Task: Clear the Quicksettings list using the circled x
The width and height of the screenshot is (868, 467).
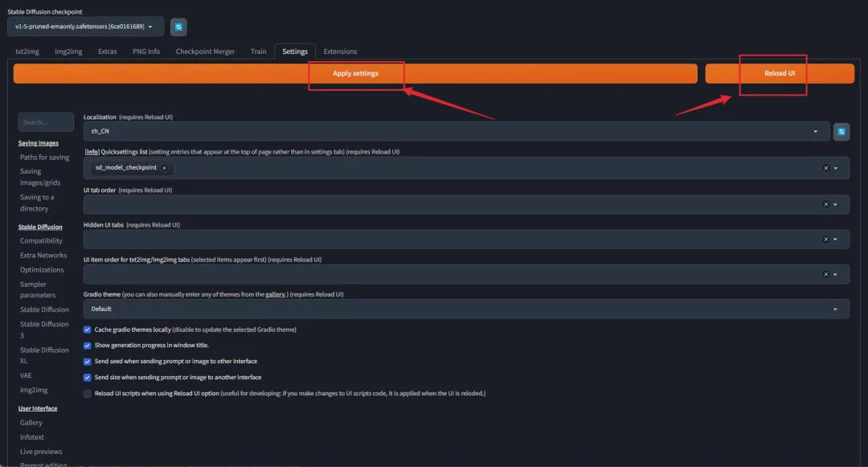Action: (x=825, y=168)
